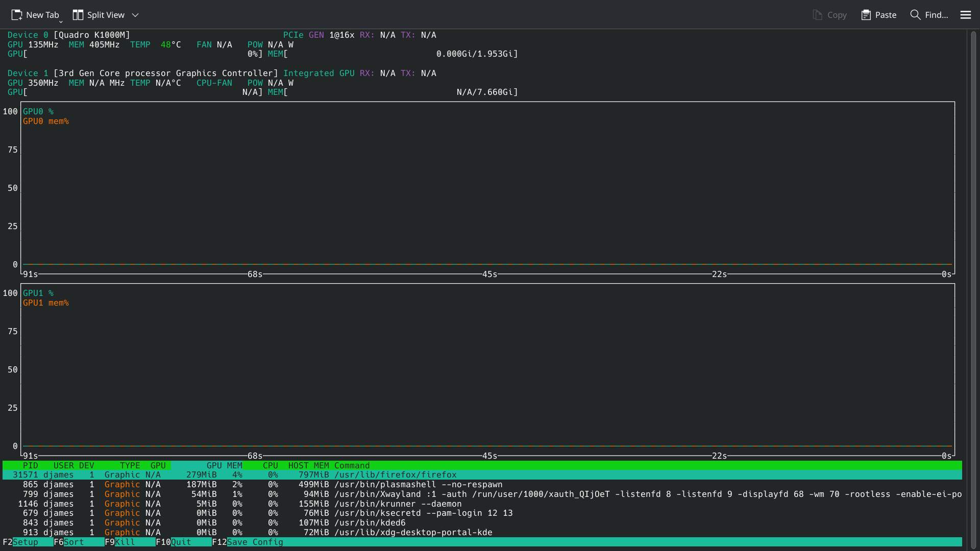This screenshot has height=551, width=980.
Task: Open the New Tab dropdown arrow
Action: pos(61,21)
